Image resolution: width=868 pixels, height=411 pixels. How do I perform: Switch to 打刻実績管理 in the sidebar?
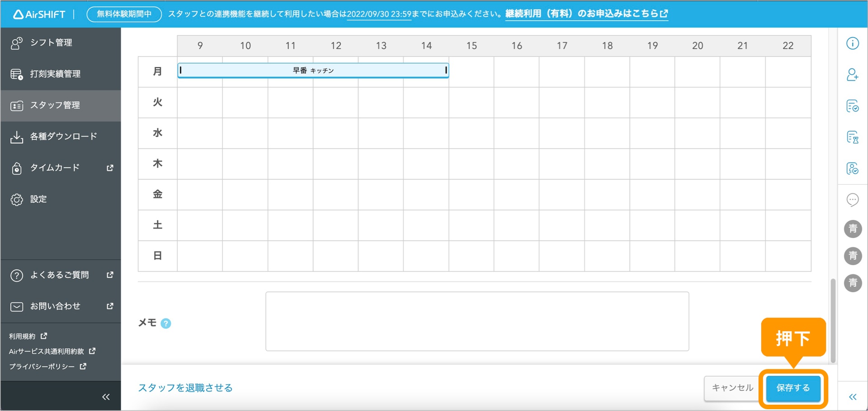click(x=55, y=74)
